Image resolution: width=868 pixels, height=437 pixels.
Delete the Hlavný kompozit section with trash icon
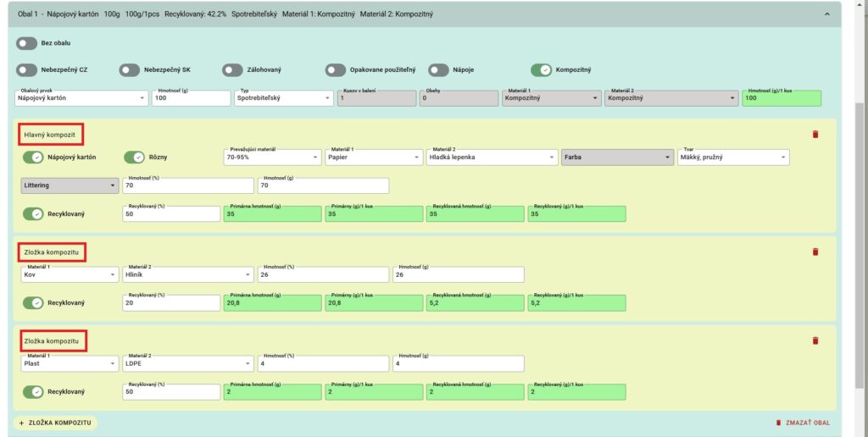(815, 134)
